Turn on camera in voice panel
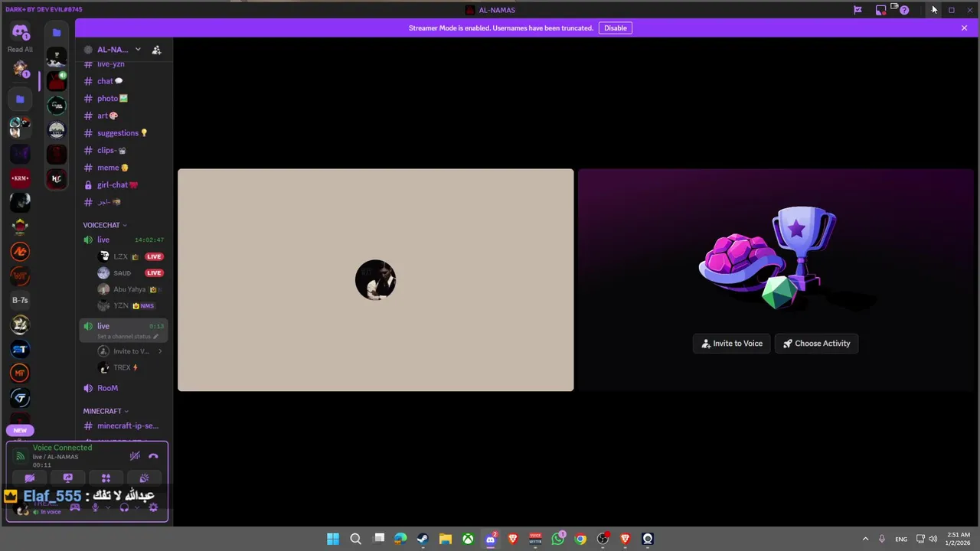The height and width of the screenshot is (551, 980). 30,478
